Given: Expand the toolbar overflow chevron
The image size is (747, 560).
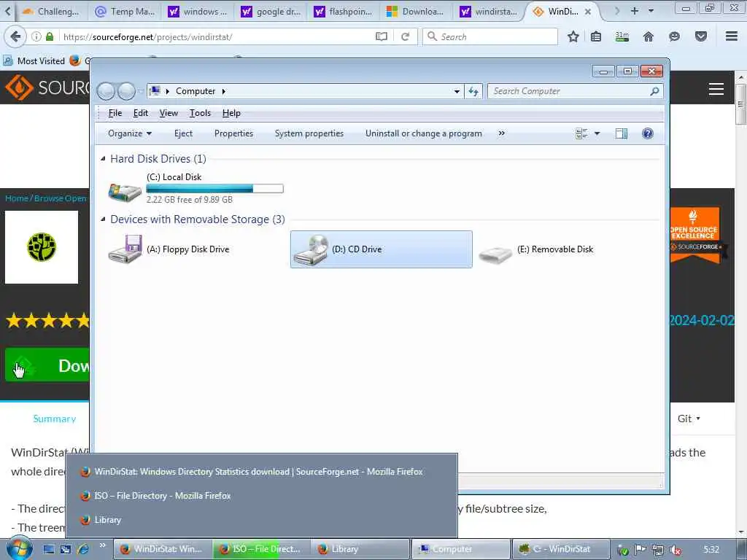Looking at the screenshot, I should (501, 133).
